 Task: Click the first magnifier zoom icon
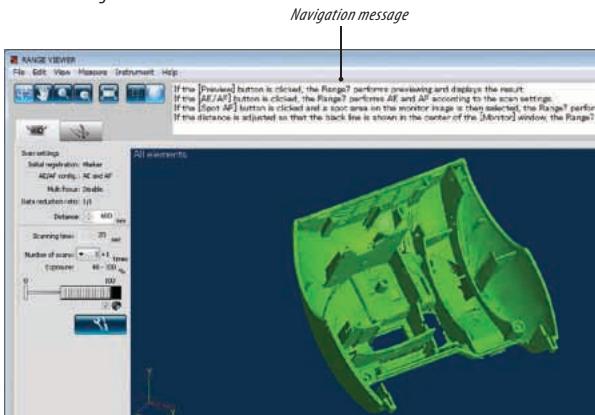[63, 93]
